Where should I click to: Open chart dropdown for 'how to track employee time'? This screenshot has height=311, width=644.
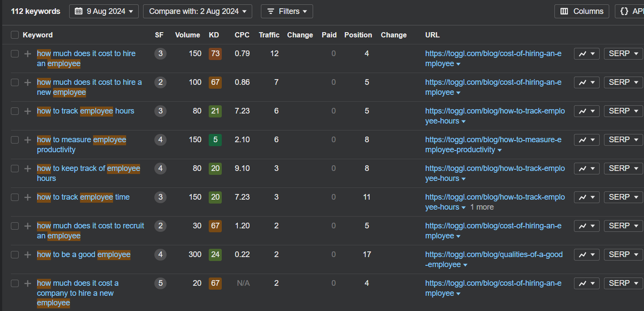pyautogui.click(x=587, y=197)
